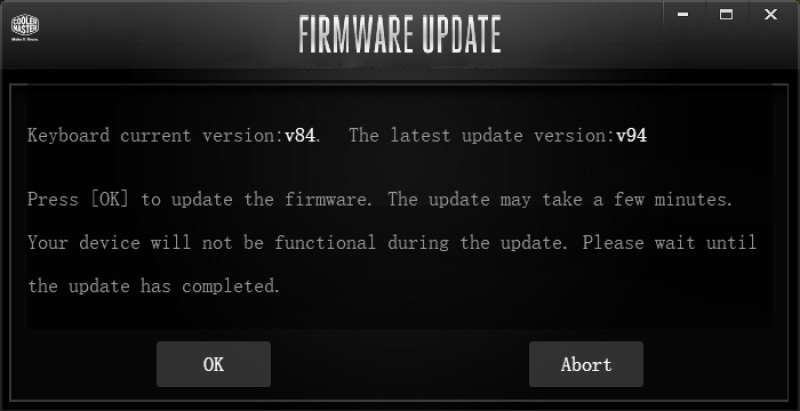Confirm the firmware update with OK button
Image resolution: width=800 pixels, height=411 pixels.
coord(213,364)
